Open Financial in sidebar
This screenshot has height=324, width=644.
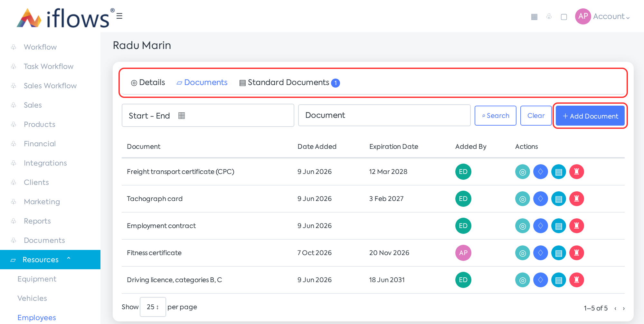(x=40, y=144)
